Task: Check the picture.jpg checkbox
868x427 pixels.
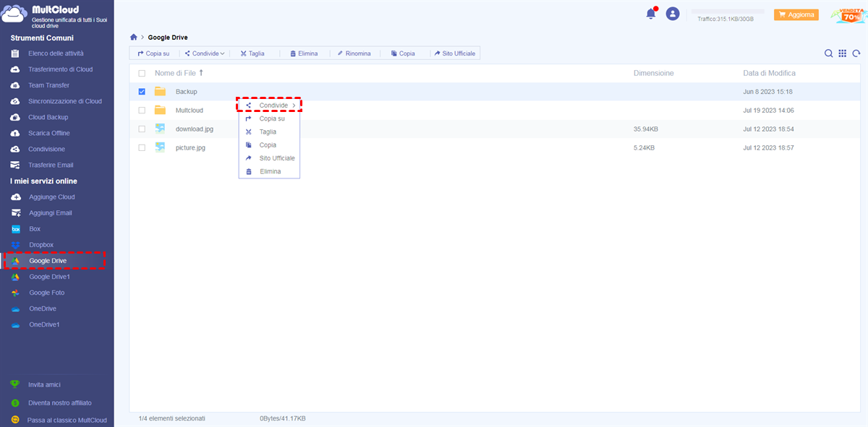Action: 142,147
